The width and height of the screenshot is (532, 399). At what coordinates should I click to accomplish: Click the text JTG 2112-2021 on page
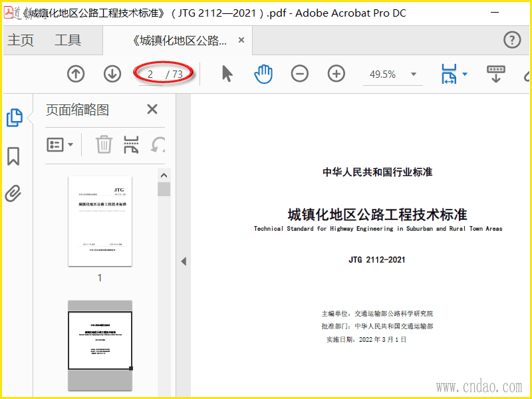[x=377, y=260]
